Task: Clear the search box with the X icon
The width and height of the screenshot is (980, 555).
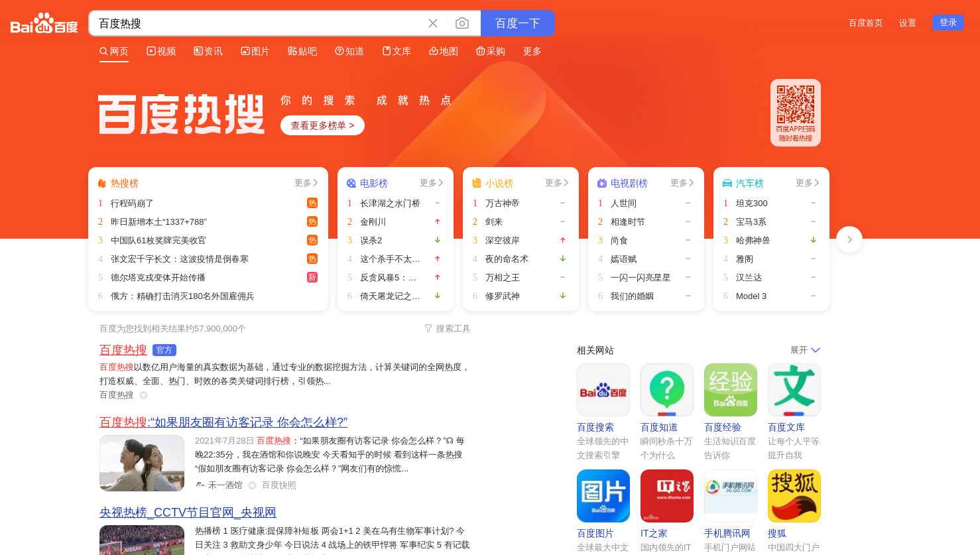Action: tap(433, 23)
